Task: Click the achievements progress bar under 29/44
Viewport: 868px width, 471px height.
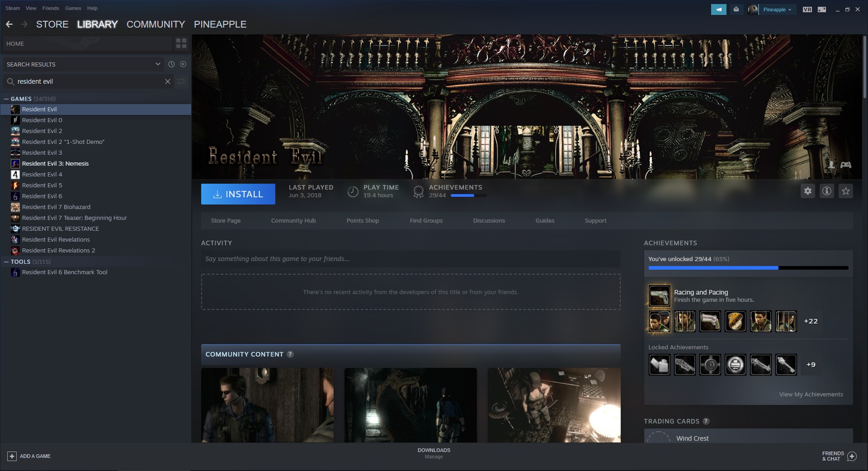Action: pyautogui.click(x=469, y=195)
